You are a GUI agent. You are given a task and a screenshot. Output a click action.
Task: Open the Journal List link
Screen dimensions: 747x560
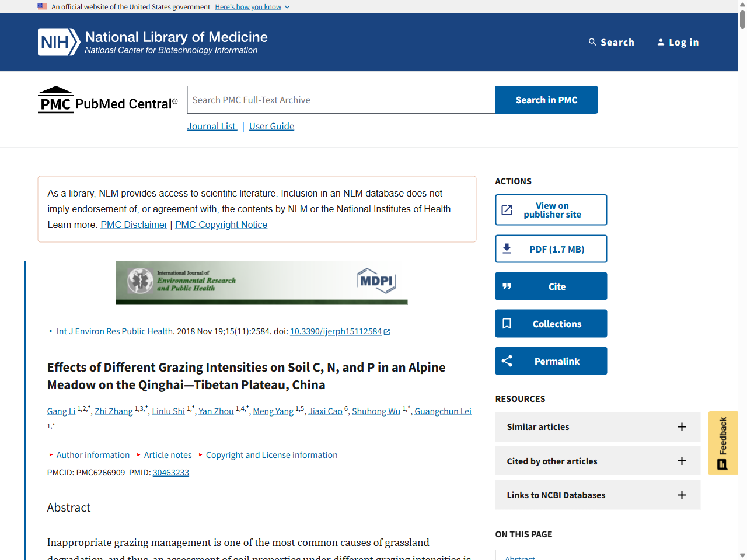pyautogui.click(x=212, y=127)
